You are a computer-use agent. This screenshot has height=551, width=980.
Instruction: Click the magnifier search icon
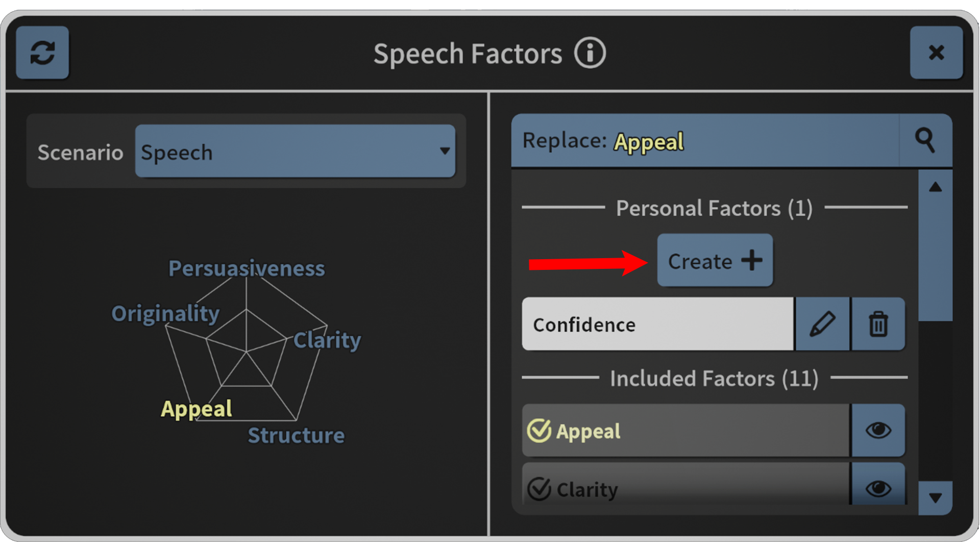[925, 141]
